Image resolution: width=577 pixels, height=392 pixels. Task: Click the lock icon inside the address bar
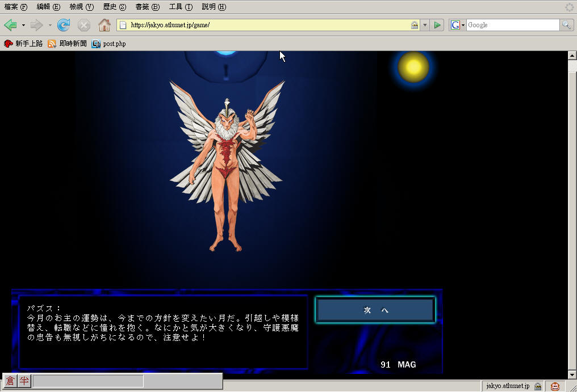click(415, 25)
